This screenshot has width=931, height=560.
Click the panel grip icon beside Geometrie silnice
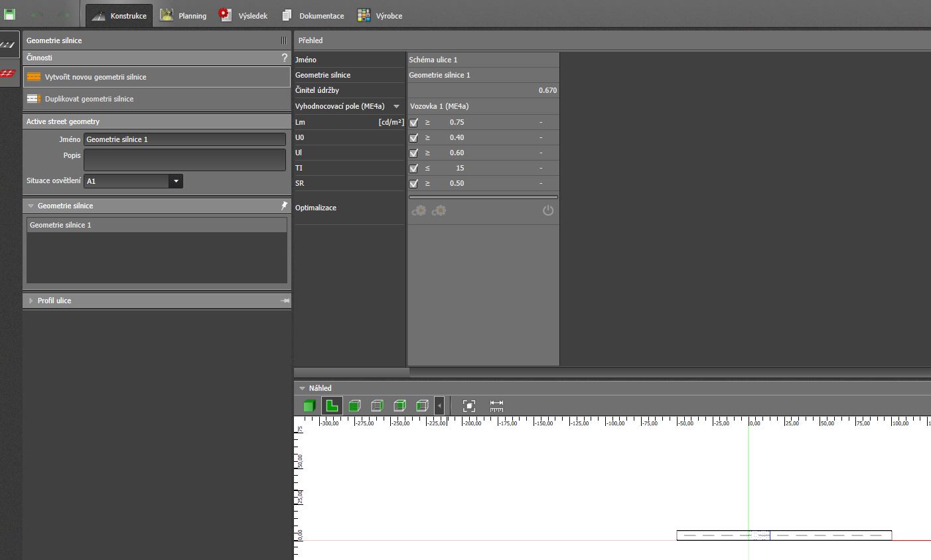tap(283, 40)
